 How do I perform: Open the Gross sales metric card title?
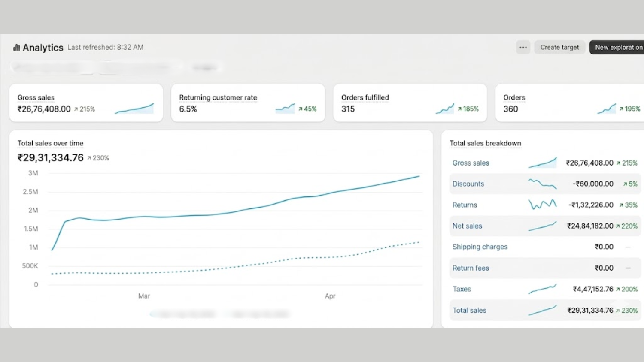click(x=36, y=97)
